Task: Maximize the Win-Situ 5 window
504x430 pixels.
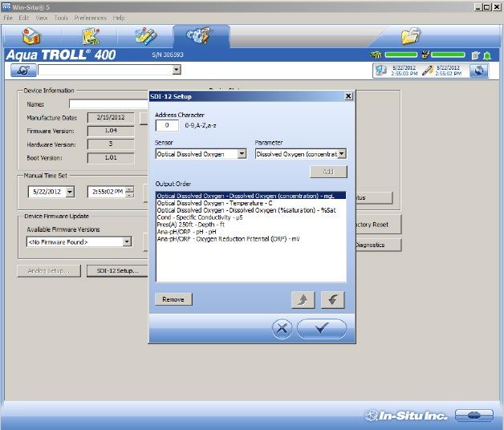Action: tap(487, 6)
